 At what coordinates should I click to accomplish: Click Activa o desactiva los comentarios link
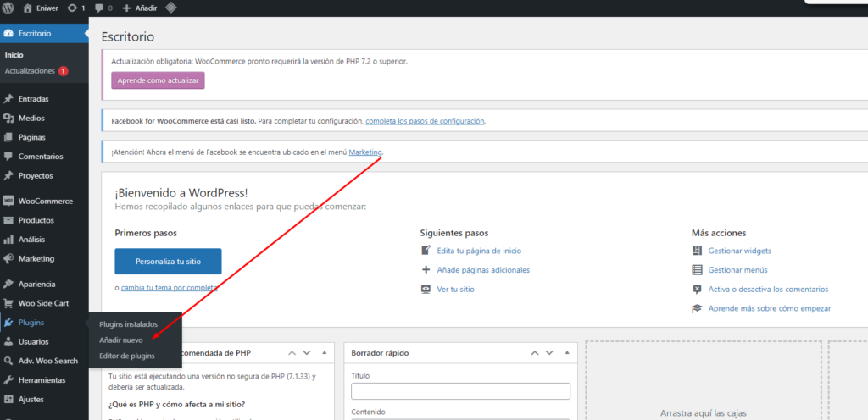[x=768, y=289]
